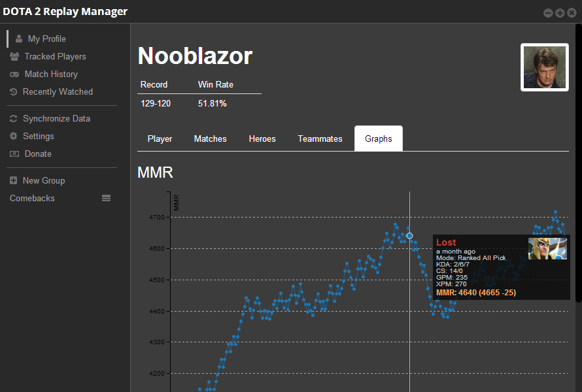The height and width of the screenshot is (392, 582).
Task: Click the Match History gamepad icon
Action: (14, 74)
